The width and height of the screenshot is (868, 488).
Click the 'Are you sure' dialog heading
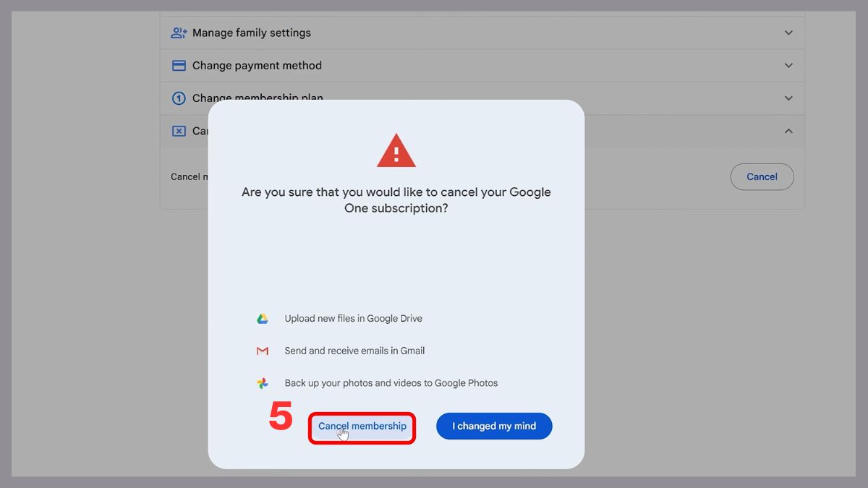[396, 200]
